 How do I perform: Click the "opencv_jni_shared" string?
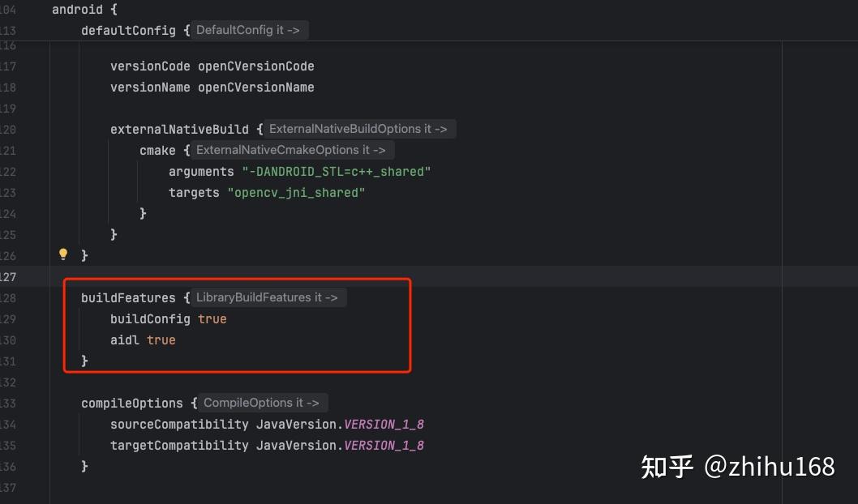pyautogui.click(x=296, y=193)
